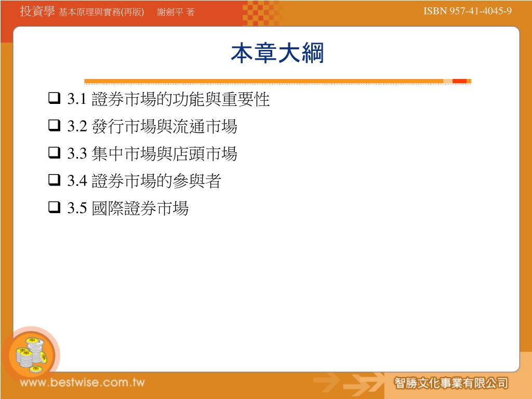532x399 pixels.
Task: Select the text 3.3 集中市場與店頭市場
Action: (152, 153)
